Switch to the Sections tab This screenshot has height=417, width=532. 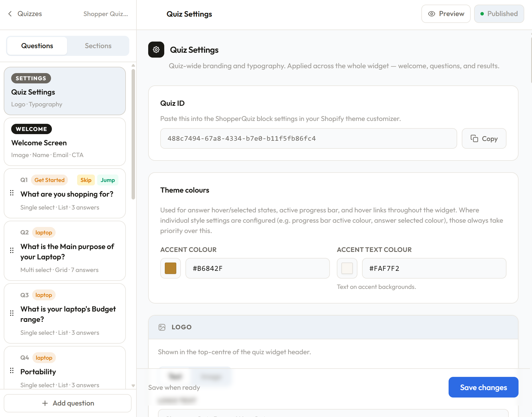98,46
